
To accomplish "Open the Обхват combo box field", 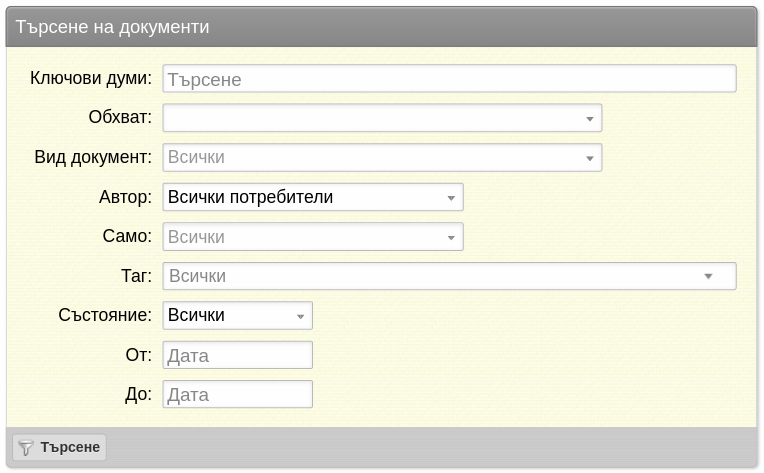I will pos(382,118).
